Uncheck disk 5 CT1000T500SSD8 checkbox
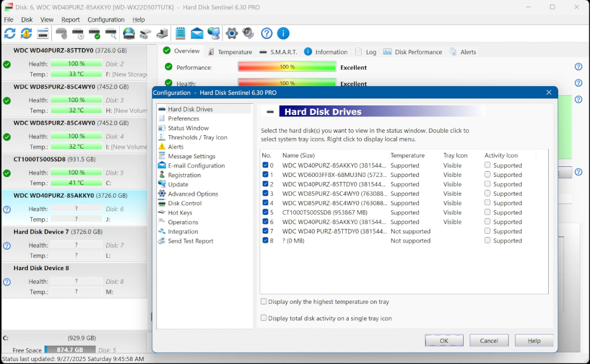This screenshot has height=364, width=590. point(265,212)
